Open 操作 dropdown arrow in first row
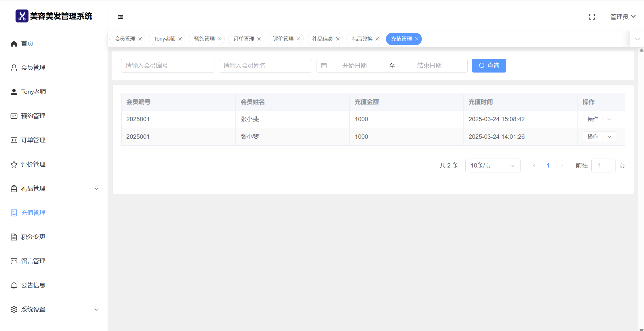The image size is (644, 331). point(609,119)
